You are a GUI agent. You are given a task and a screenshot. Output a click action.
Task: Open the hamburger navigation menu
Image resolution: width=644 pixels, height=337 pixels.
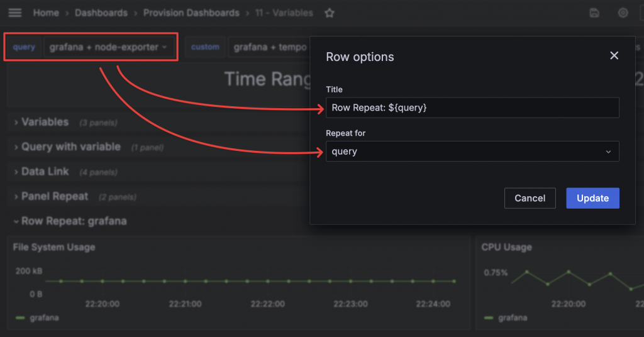pos(15,13)
